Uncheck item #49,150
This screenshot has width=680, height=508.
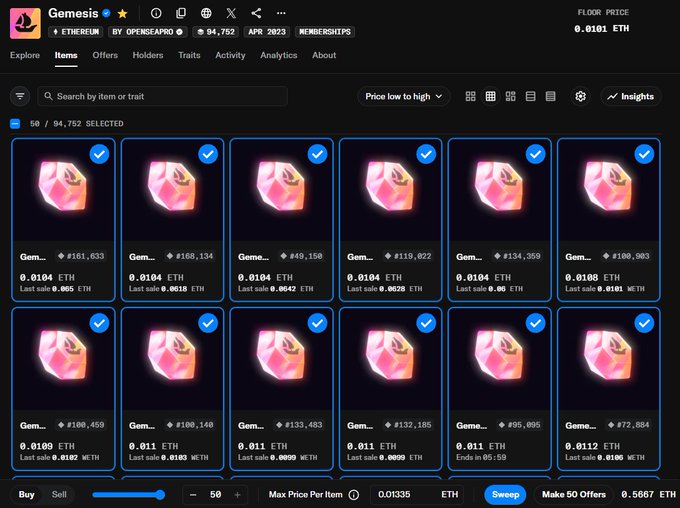317,154
